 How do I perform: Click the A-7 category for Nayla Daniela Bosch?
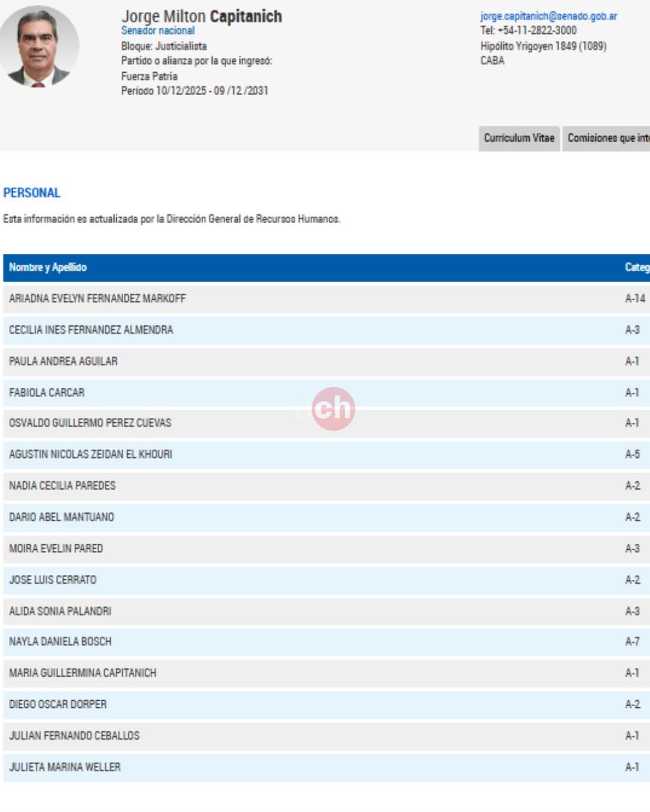[x=632, y=642]
